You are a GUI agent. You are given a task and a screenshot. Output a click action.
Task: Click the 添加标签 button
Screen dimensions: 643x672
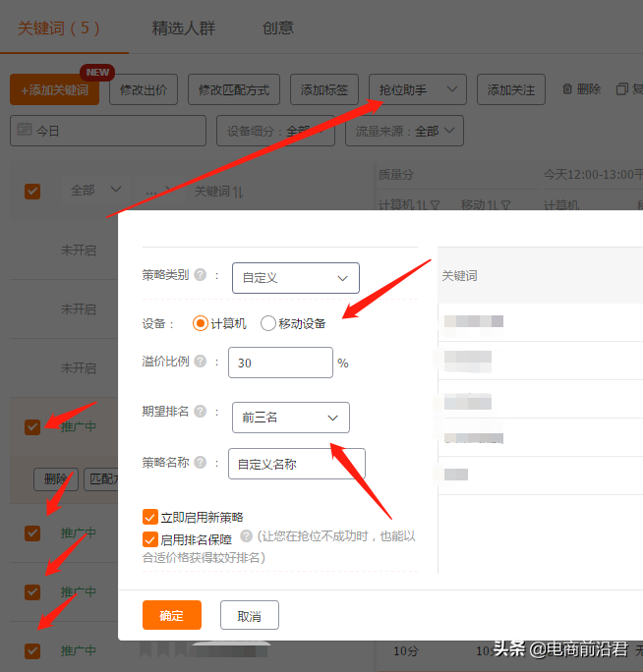324,89
